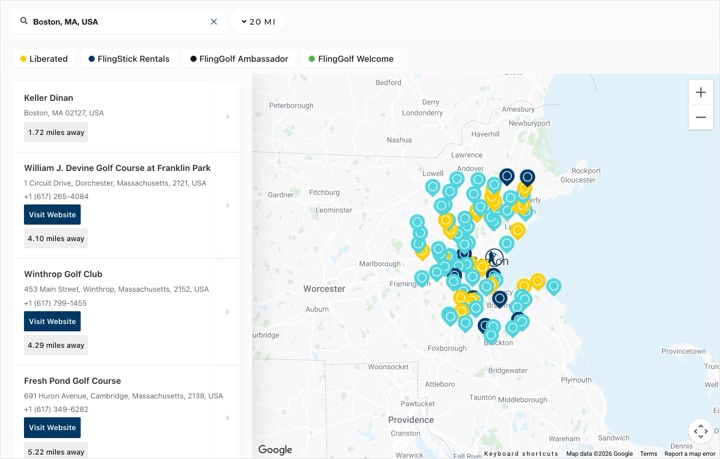Click the Worcester label on map
The height and width of the screenshot is (459, 720).
pyautogui.click(x=324, y=289)
